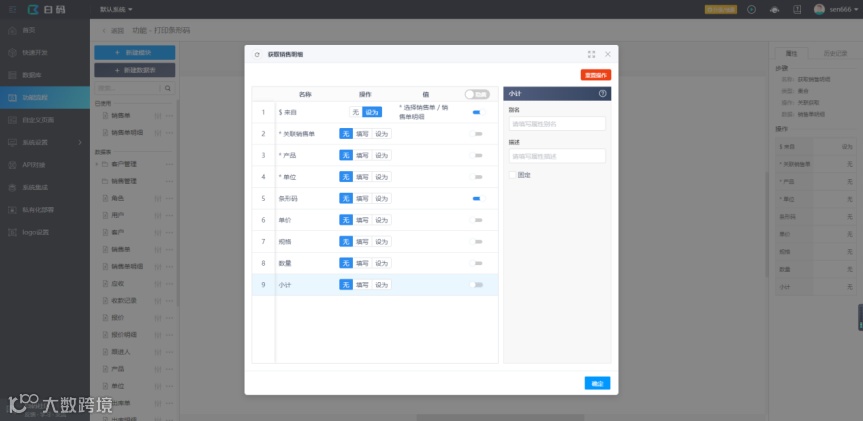This screenshot has width=863, height=421.
Task: Select 设为 option in row 8 数量
Action: 381,263
